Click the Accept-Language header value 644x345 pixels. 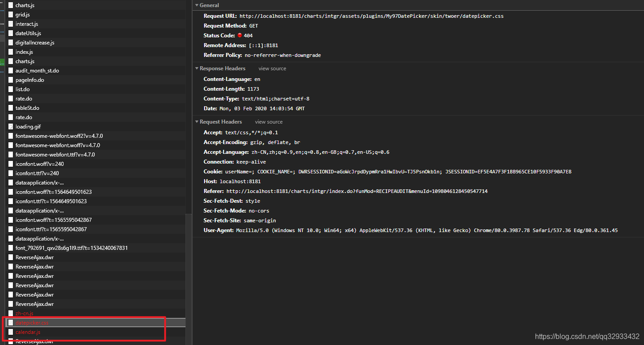coord(320,152)
